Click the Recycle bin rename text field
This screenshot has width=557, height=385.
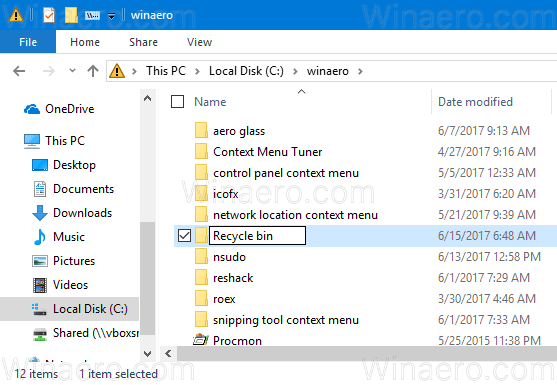coord(257,236)
